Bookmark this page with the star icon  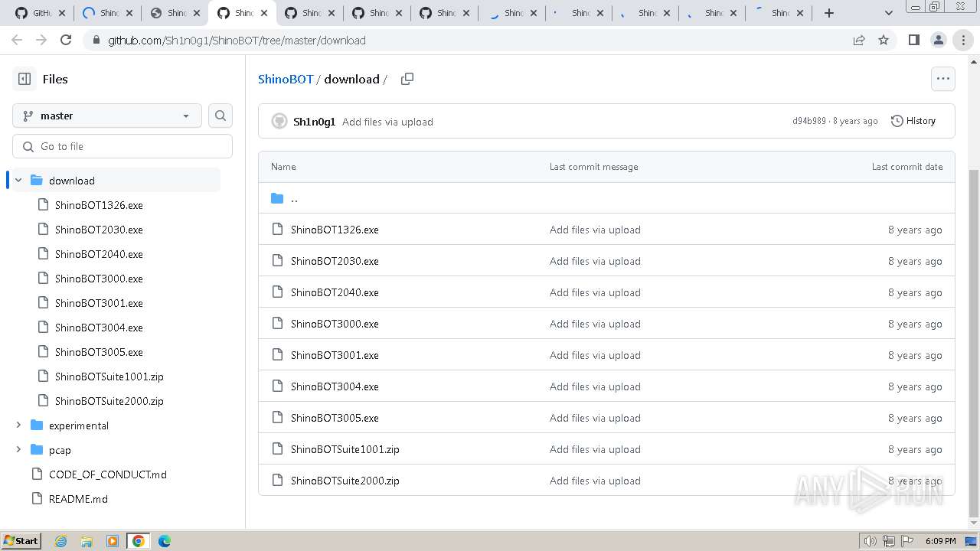coord(884,40)
